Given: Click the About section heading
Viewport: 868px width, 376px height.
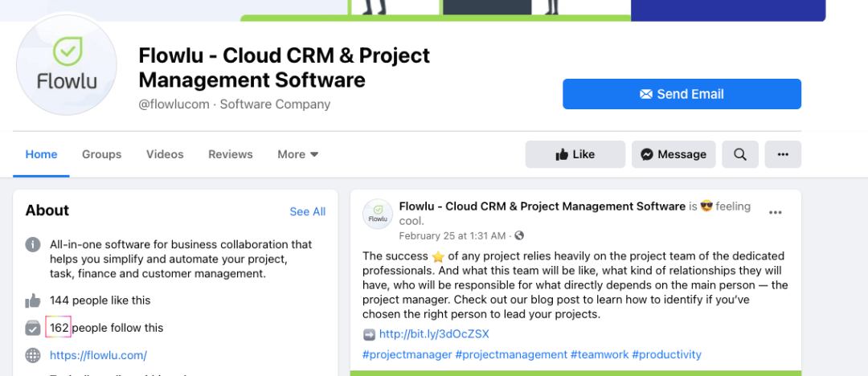Looking at the screenshot, I should [47, 210].
